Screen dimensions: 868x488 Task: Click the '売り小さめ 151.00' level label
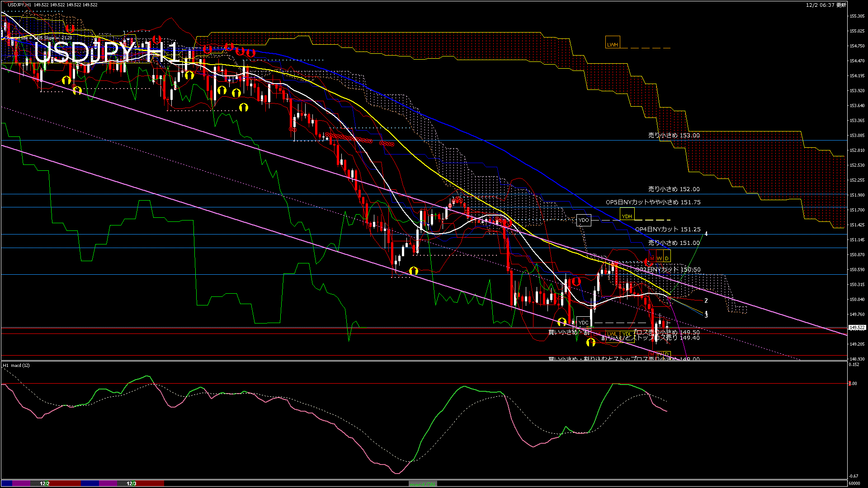[x=674, y=243]
